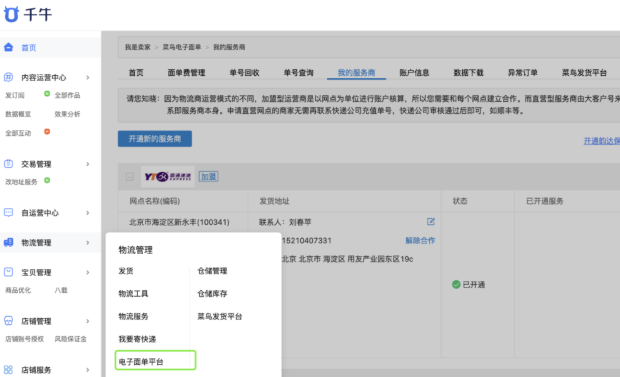The image size is (620, 377).
Task: Click 店铺服务 grid icon
Action: 8,370
